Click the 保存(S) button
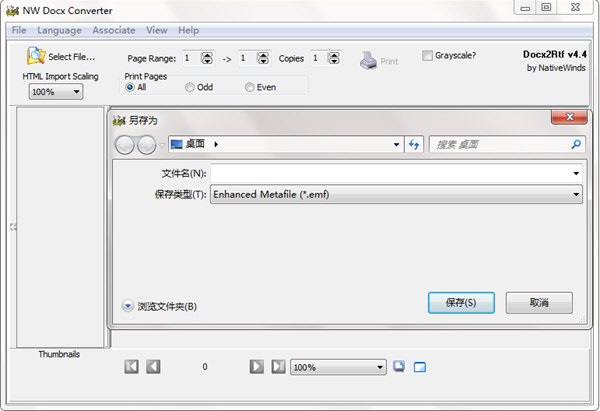 (x=461, y=303)
